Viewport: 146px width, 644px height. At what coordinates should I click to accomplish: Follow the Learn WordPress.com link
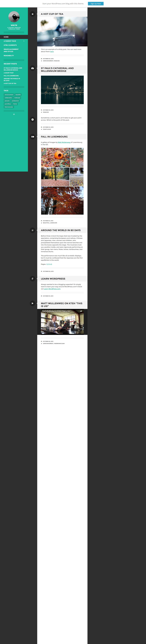pos(52,289)
